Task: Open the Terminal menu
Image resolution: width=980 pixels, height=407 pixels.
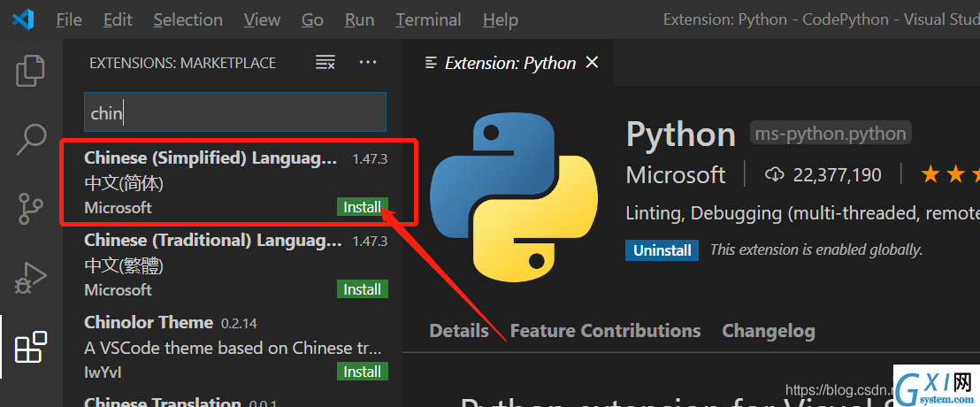Action: [x=428, y=20]
